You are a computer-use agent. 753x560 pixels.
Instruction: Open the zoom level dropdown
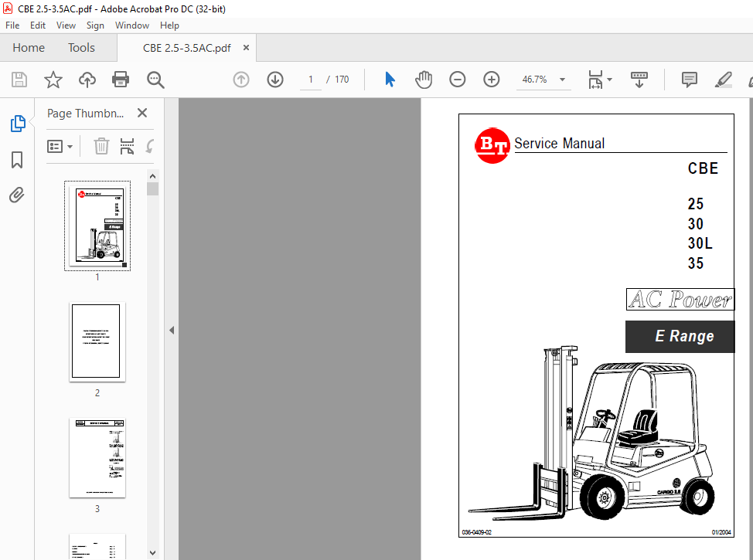tap(562, 80)
